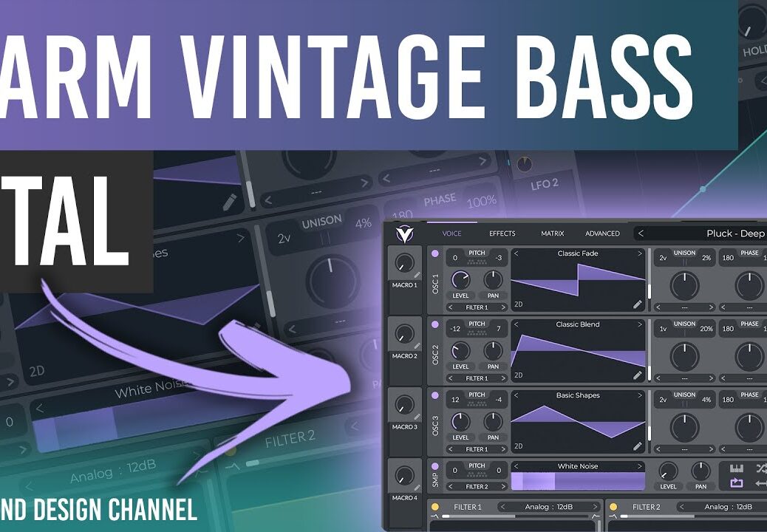Click the SMP row LEVEL knob
The width and height of the screenshot is (767, 532).
click(668, 472)
